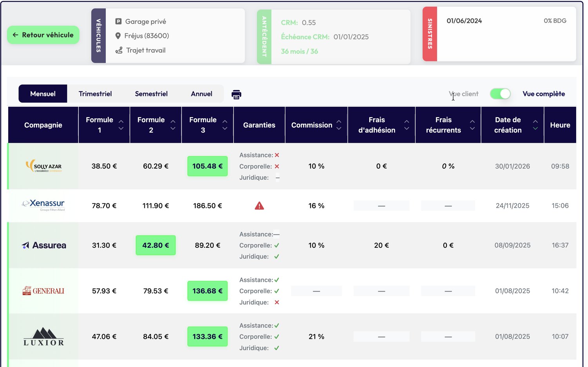The width and height of the screenshot is (588, 367).
Task: Click Xenassur Formule 1 price 78.70 €
Action: coord(104,206)
